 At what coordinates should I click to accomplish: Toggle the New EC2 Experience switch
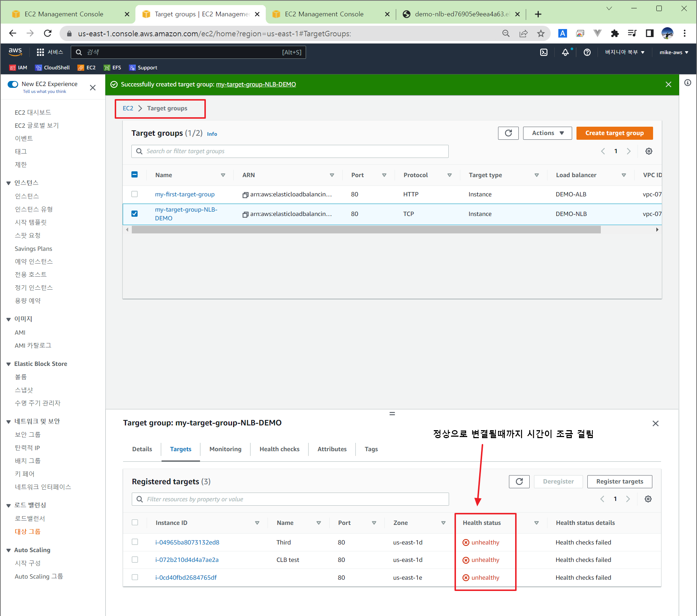pyautogui.click(x=13, y=84)
